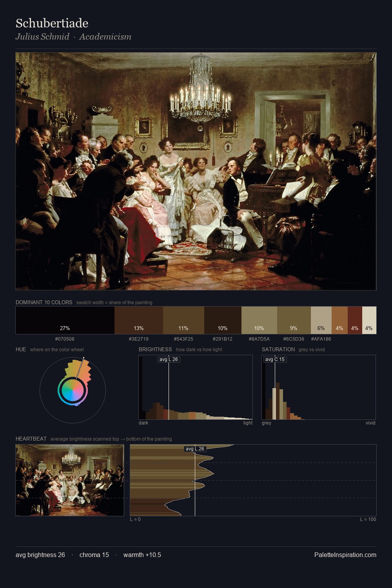Click 'warmth +10.5' in the footer
This screenshot has height=588, width=392.
point(142,555)
